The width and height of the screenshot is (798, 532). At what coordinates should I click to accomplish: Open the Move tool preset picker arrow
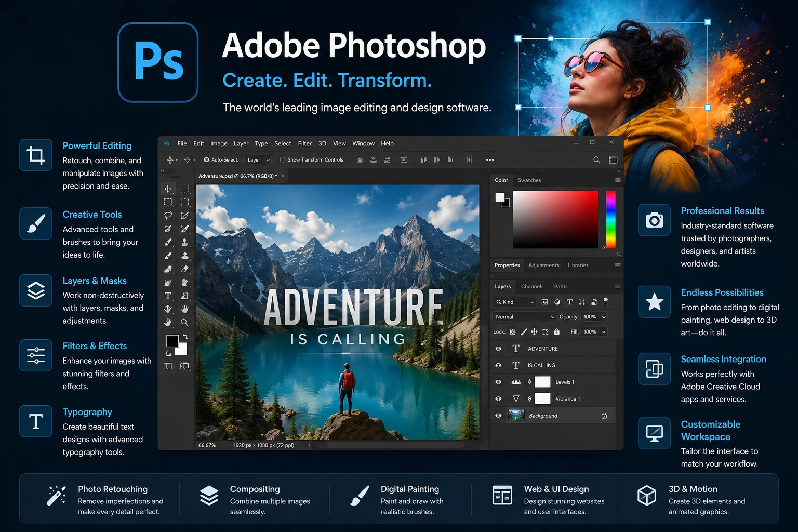pos(177,160)
